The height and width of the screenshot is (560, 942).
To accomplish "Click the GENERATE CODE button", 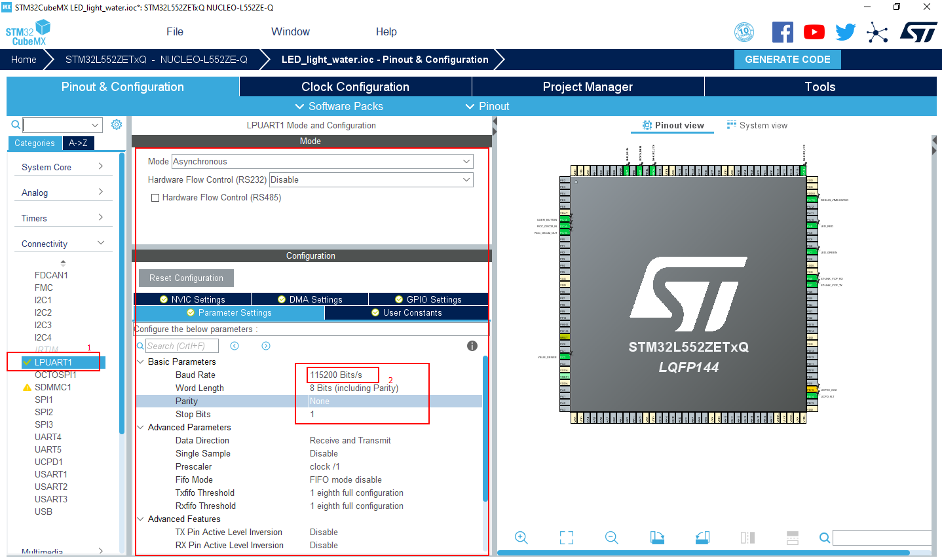I will coord(787,59).
